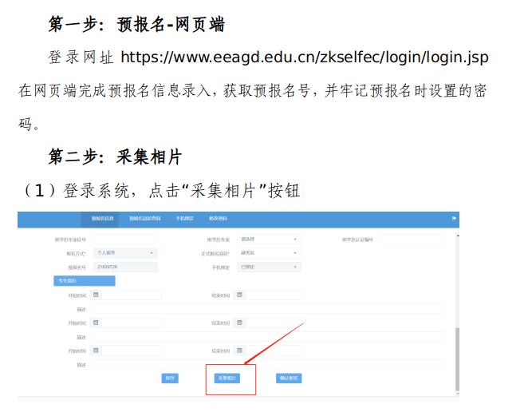Select the 修改密码 tab
Image resolution: width=532 pixels, height=416 pixels.
point(218,218)
